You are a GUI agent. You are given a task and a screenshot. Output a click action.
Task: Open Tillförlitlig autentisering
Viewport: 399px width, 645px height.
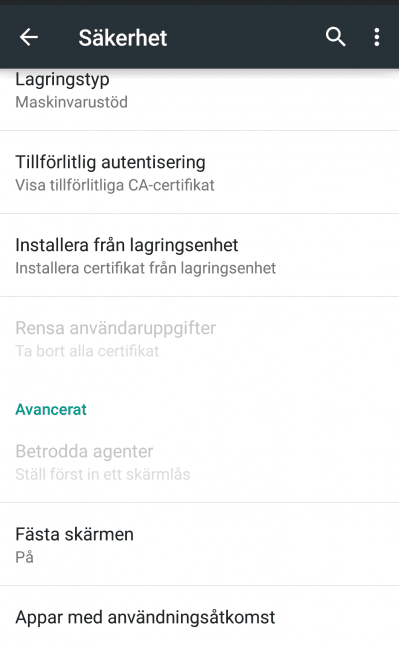pos(200,172)
